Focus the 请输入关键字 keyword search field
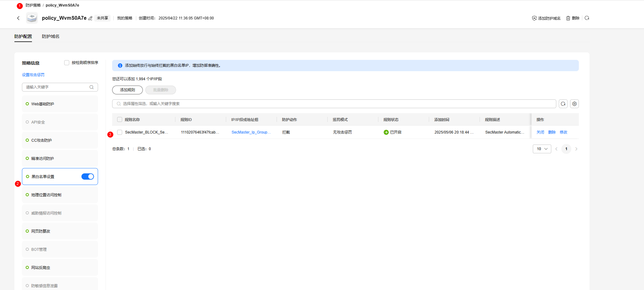Screen dimensions: 644x290 click(60, 87)
